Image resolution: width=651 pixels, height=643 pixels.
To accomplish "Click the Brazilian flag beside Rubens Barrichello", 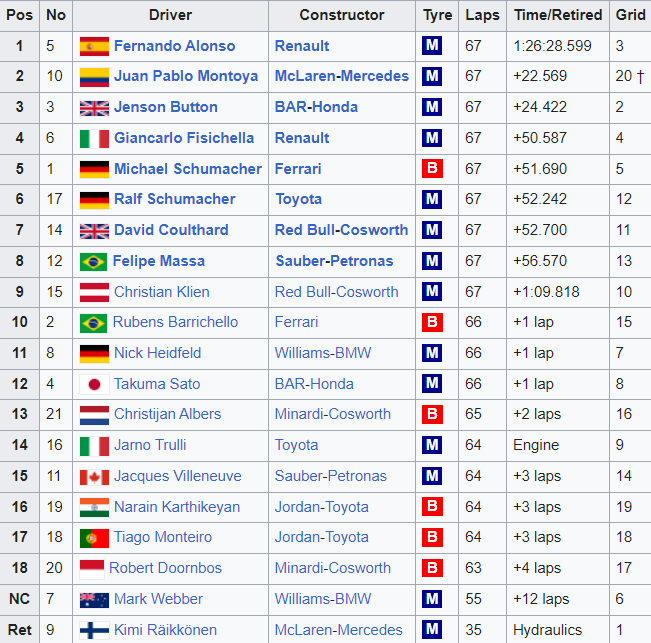I will coord(93,323).
